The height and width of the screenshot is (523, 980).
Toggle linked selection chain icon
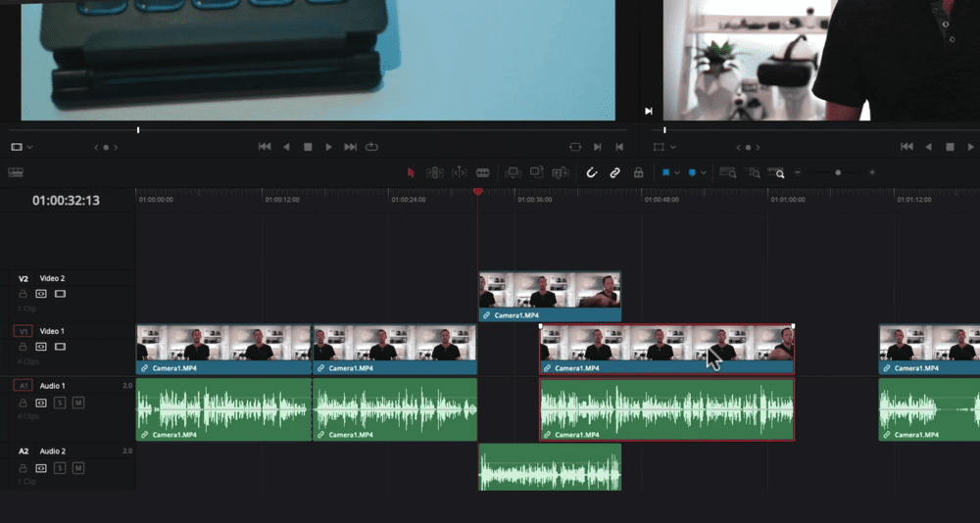(615, 172)
